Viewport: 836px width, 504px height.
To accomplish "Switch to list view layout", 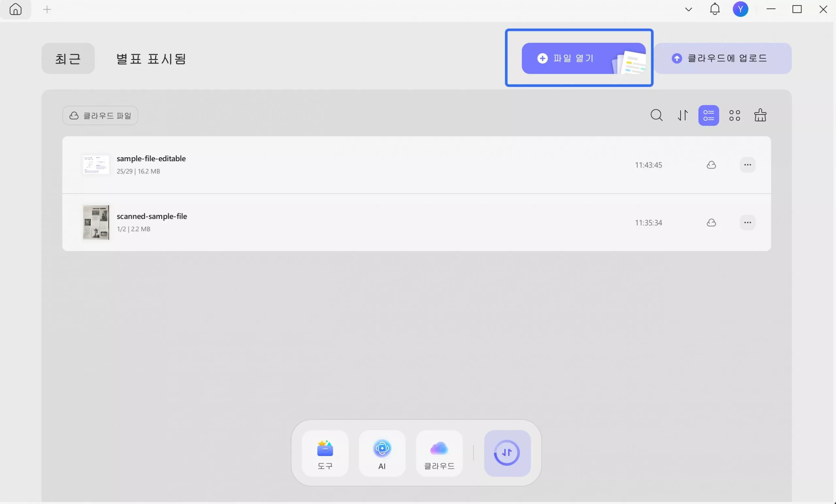I will click(x=708, y=115).
